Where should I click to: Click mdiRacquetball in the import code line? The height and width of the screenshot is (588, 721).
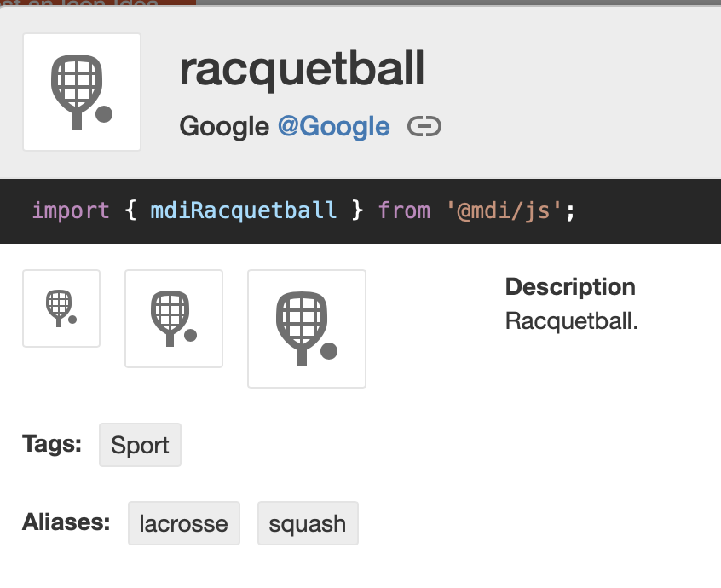243,210
